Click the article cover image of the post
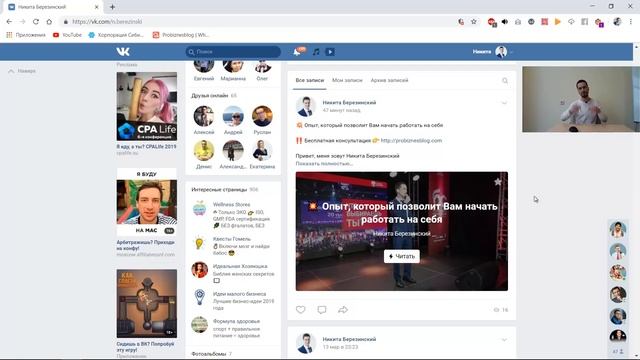Image resolution: width=640 pixels, height=360 pixels. point(402,231)
